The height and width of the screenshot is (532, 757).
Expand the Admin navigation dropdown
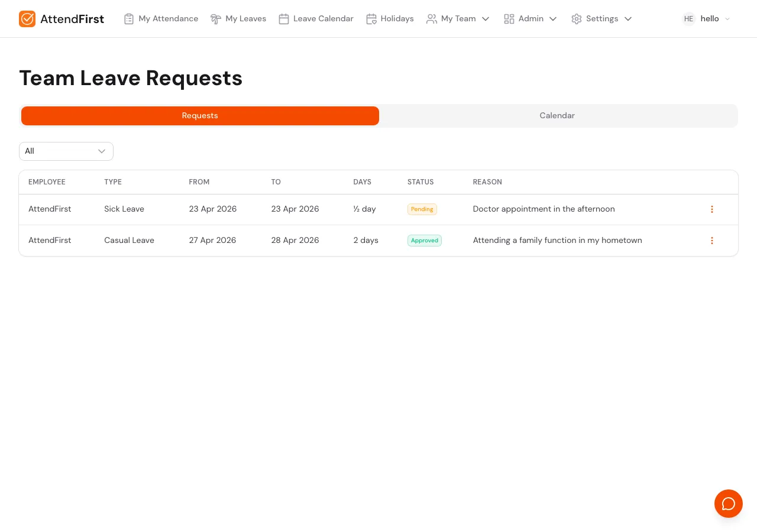click(x=553, y=19)
